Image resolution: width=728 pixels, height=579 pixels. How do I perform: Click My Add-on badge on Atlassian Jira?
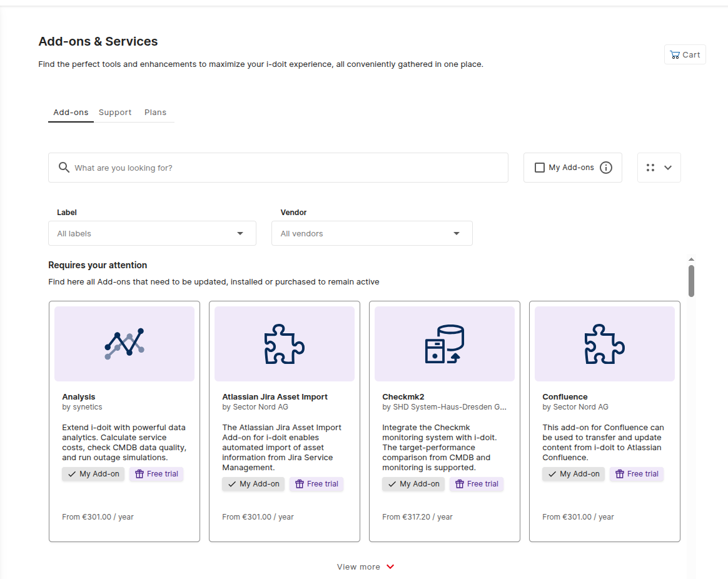(253, 484)
